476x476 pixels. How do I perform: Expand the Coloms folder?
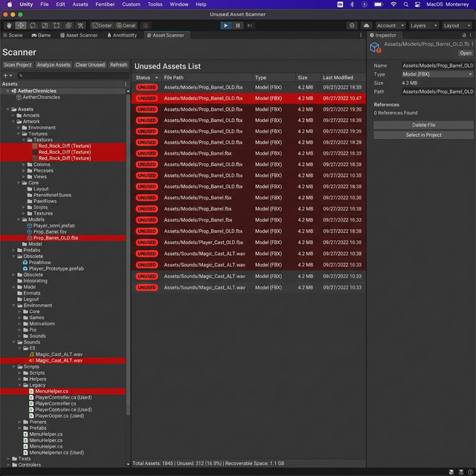pos(24,164)
